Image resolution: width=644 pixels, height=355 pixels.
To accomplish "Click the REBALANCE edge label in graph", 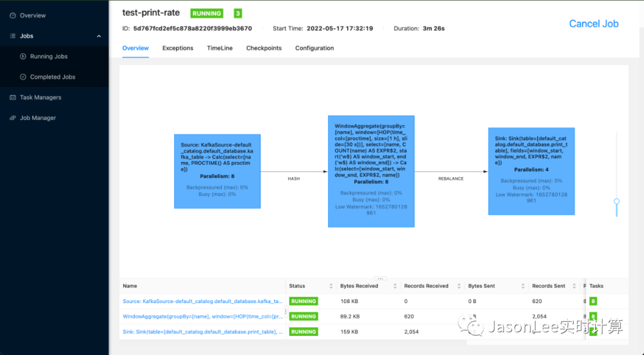I will click(x=451, y=179).
